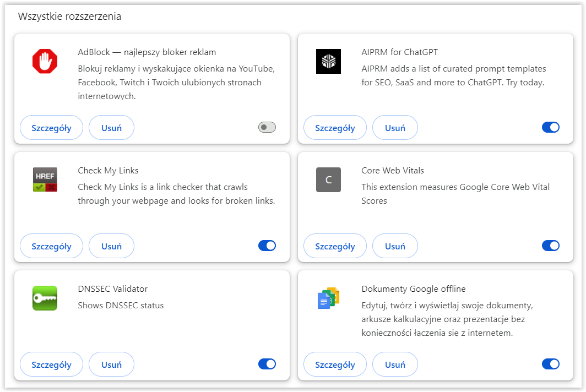The width and height of the screenshot is (586, 392).
Task: Click the title 'Dokumenty Google offline'
Action: (413, 289)
